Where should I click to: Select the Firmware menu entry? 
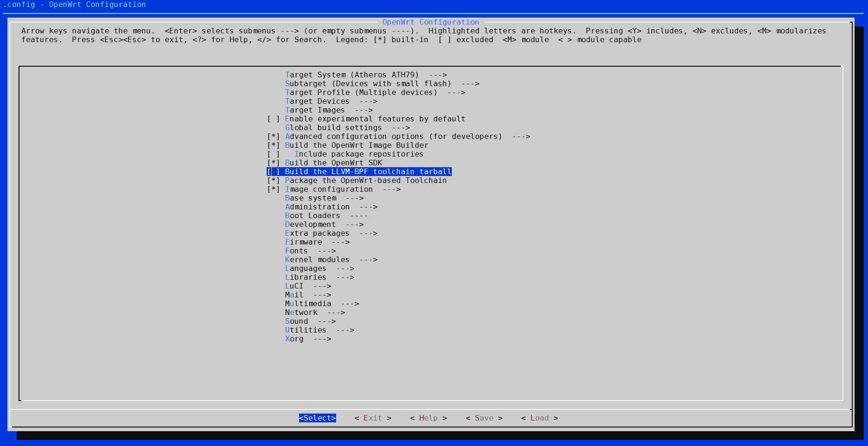tap(317, 242)
